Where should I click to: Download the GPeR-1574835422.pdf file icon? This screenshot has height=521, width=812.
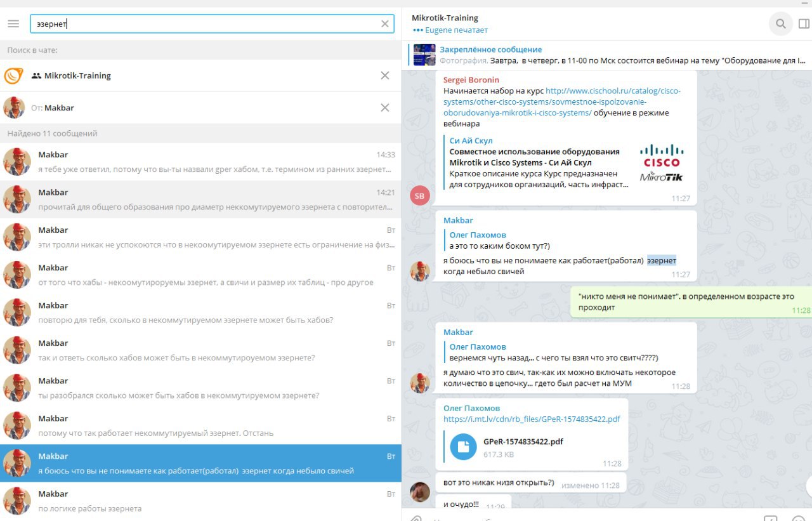point(463,447)
